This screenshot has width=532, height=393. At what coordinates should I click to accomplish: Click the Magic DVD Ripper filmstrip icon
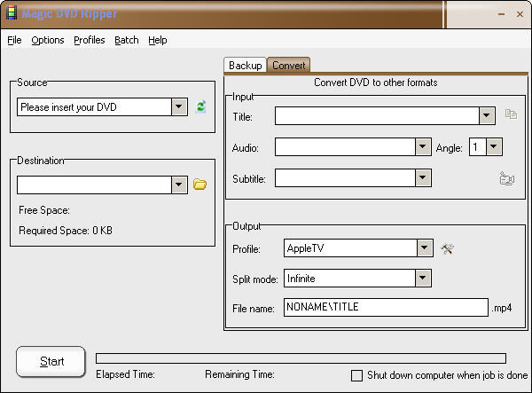tap(12, 13)
